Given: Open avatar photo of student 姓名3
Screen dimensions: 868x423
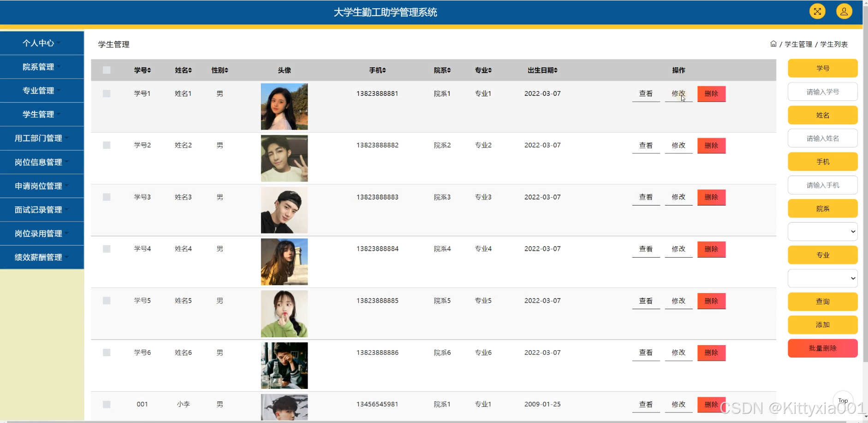Looking at the screenshot, I should tap(284, 210).
